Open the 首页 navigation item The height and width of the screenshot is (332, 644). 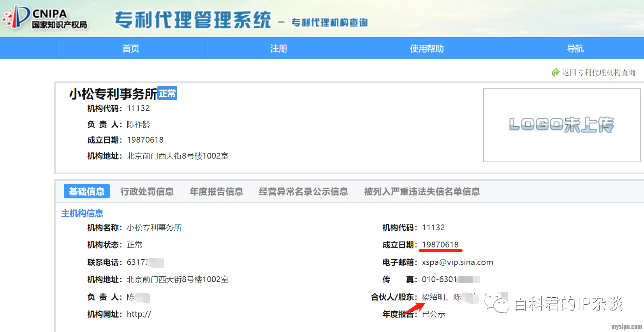coord(130,49)
